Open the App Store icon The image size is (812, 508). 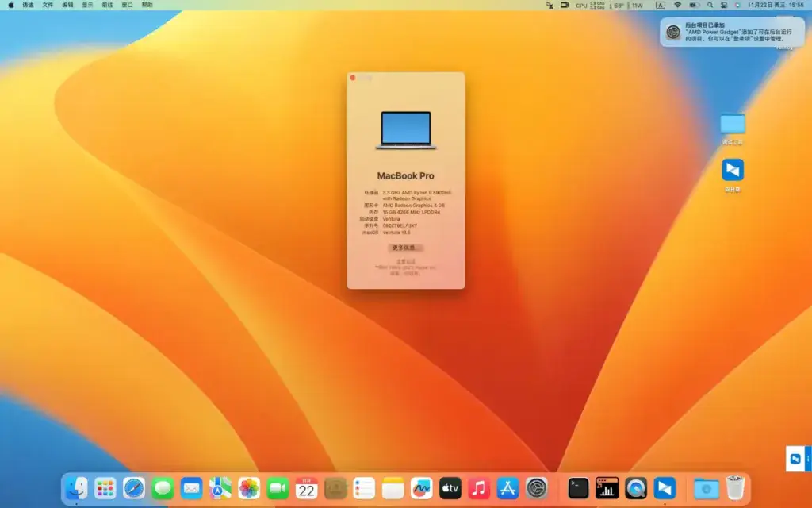click(507, 488)
